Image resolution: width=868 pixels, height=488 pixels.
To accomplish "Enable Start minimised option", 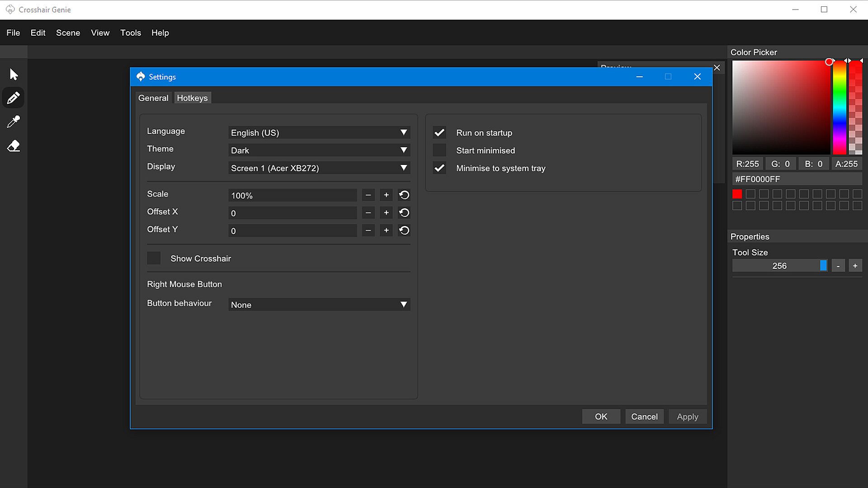I will coord(439,150).
